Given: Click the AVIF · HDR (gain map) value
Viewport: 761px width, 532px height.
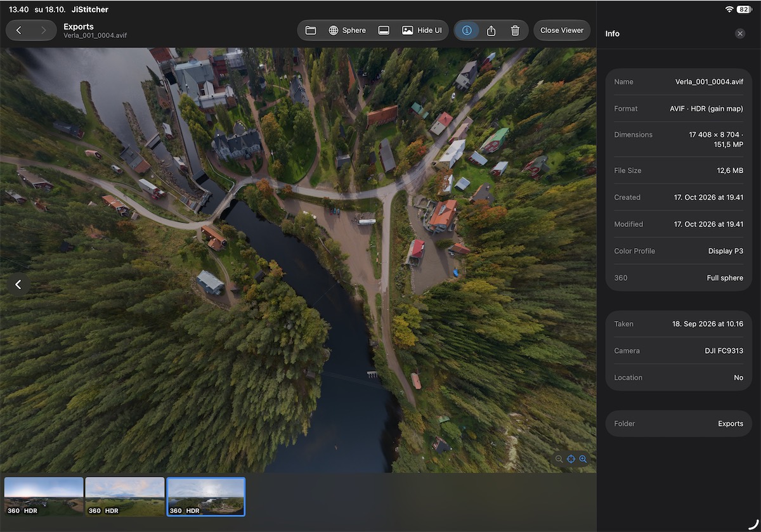Looking at the screenshot, I should 706,108.
